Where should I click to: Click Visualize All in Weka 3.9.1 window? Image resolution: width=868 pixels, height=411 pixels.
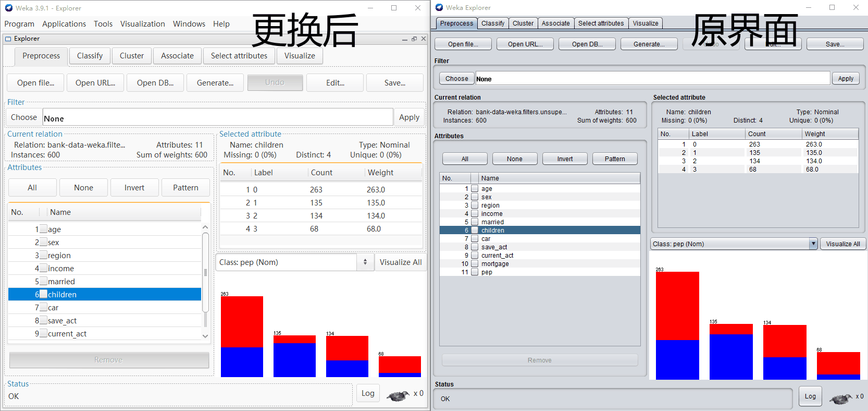click(401, 262)
